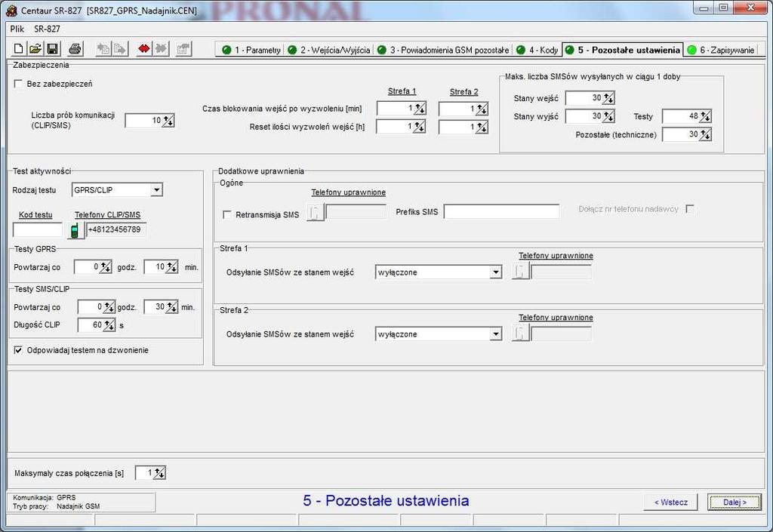Click the Strefa 2 Telefony uprawnione field
Image resolution: width=773 pixels, height=532 pixels.
[562, 334]
